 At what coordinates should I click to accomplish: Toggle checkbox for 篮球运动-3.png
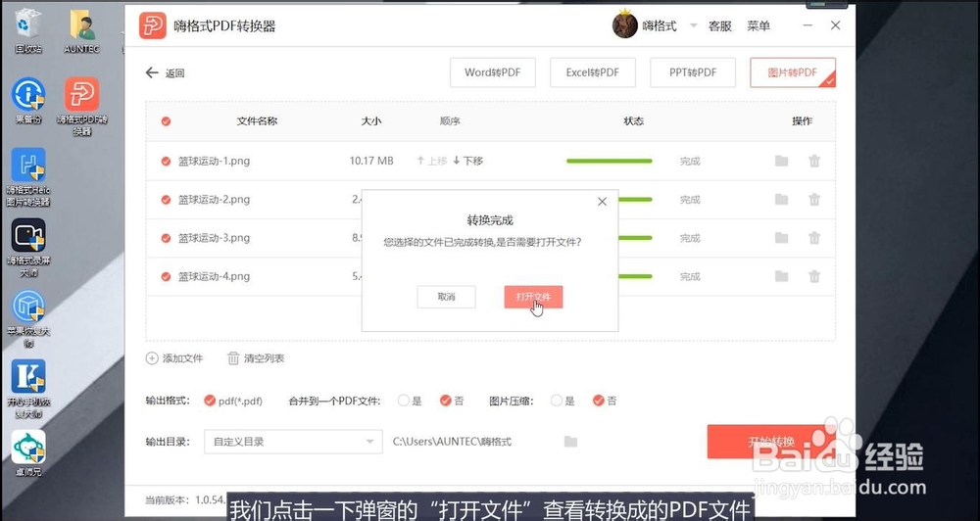pos(166,238)
